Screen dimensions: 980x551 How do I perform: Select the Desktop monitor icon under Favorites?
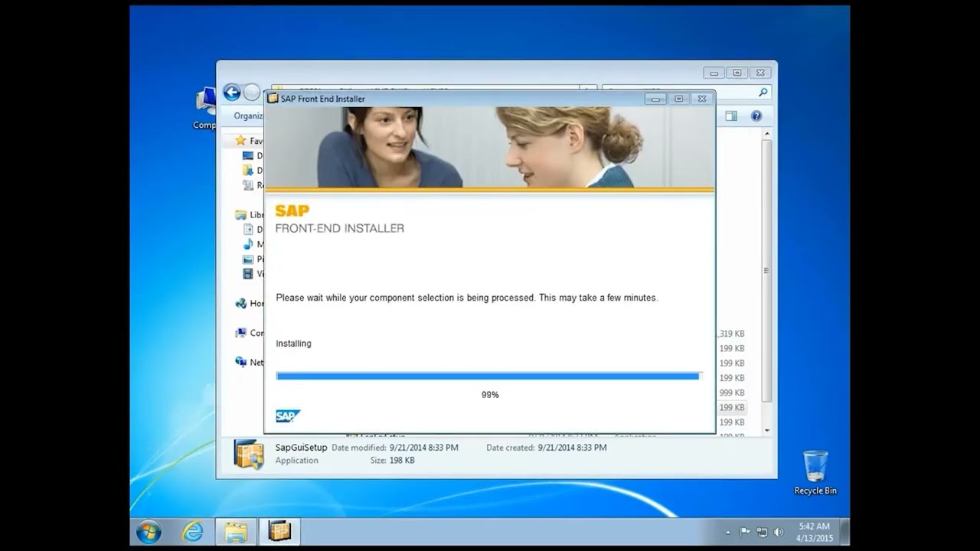tap(247, 155)
